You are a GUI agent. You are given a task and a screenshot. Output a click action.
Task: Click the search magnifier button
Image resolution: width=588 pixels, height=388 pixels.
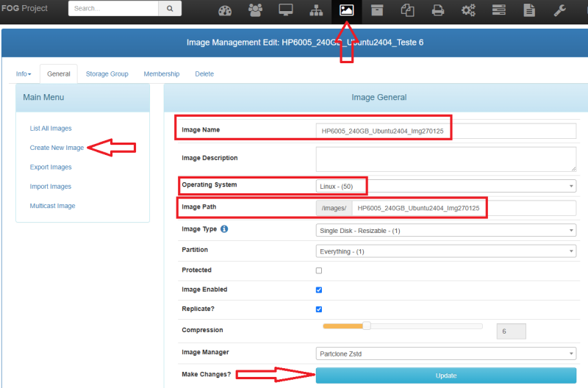(170, 8)
